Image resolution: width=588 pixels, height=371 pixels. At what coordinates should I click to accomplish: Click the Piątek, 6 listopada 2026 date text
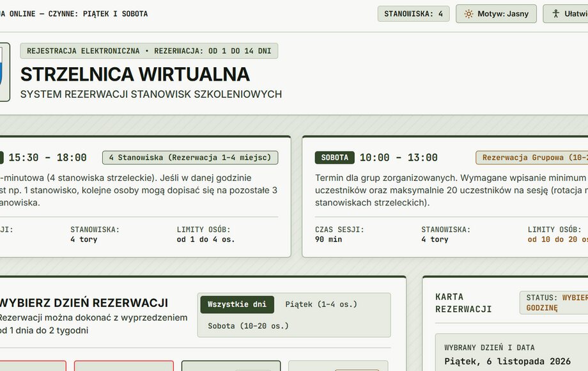(507, 361)
